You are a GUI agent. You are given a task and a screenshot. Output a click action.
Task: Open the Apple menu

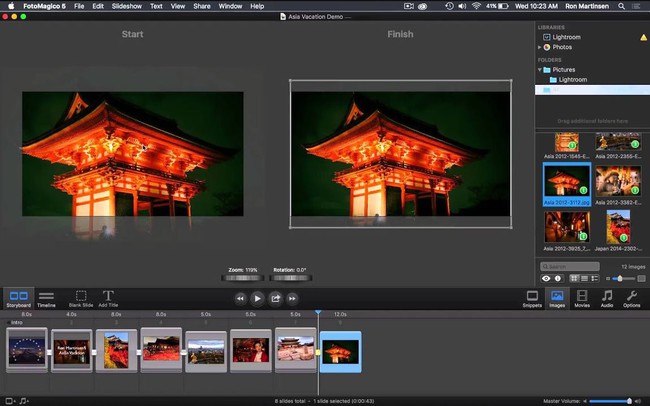click(11, 6)
